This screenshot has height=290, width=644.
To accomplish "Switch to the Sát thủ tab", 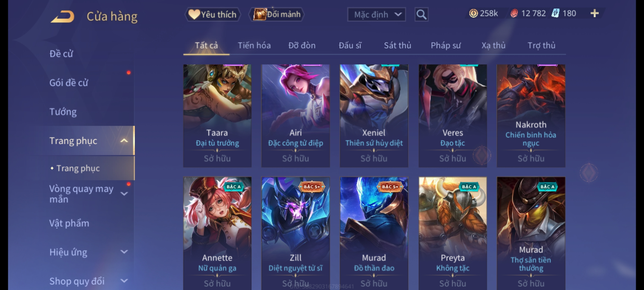I will click(x=397, y=45).
